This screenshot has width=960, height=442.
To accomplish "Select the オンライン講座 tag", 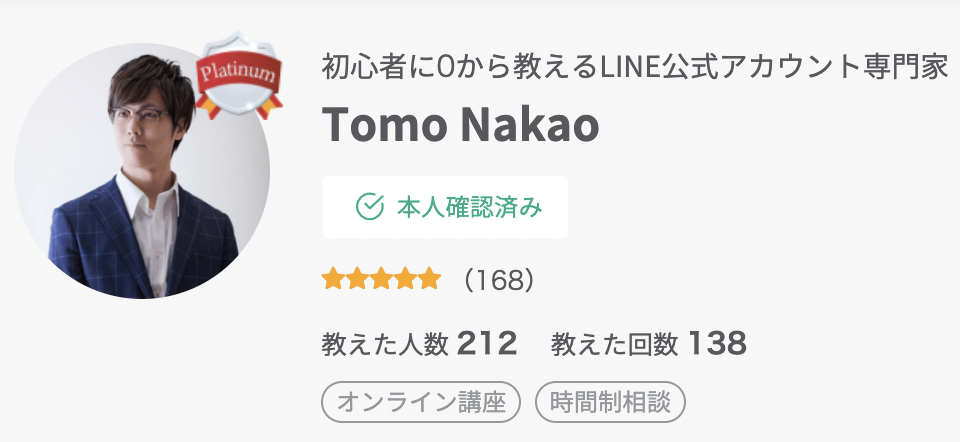I will pyautogui.click(x=421, y=402).
